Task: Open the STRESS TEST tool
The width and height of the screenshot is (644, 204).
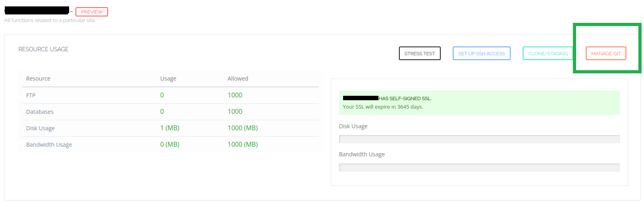Action: pyautogui.click(x=419, y=54)
